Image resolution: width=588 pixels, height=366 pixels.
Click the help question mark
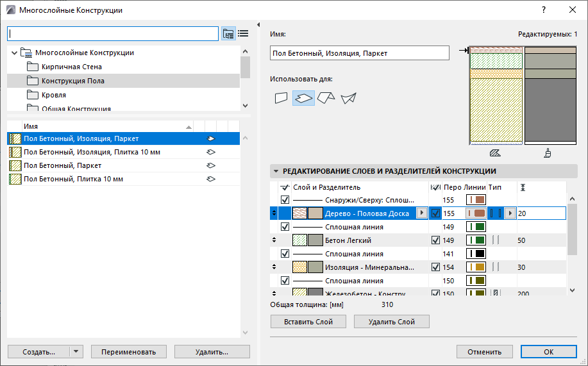click(x=544, y=10)
